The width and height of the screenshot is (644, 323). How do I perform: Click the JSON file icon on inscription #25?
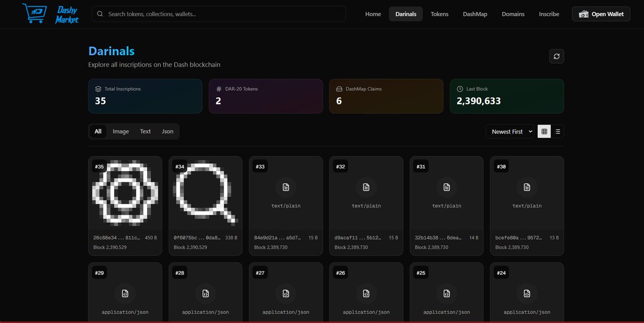[x=447, y=293]
